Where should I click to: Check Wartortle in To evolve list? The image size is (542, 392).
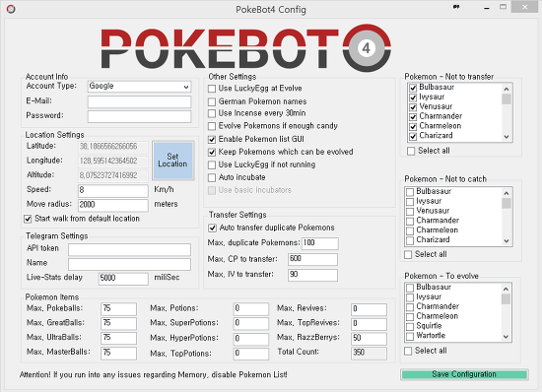pyautogui.click(x=410, y=336)
